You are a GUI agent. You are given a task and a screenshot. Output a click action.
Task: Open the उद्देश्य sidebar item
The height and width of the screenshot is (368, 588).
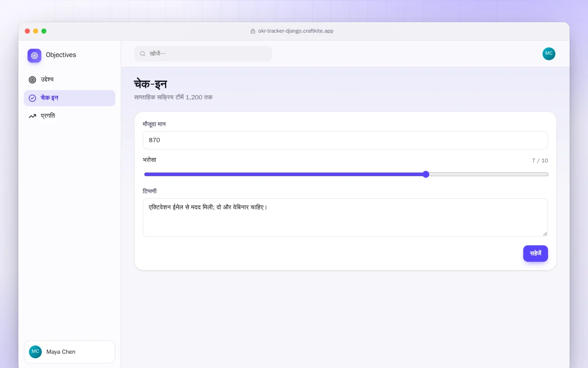pyautogui.click(x=69, y=80)
